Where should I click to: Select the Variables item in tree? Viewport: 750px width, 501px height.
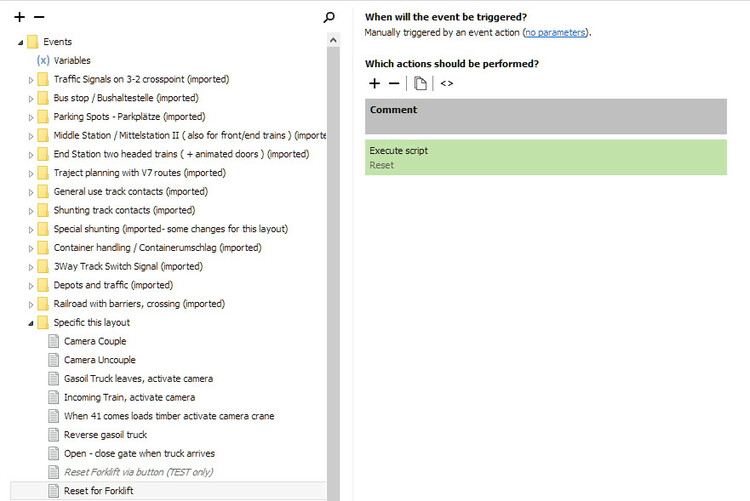[x=72, y=60]
